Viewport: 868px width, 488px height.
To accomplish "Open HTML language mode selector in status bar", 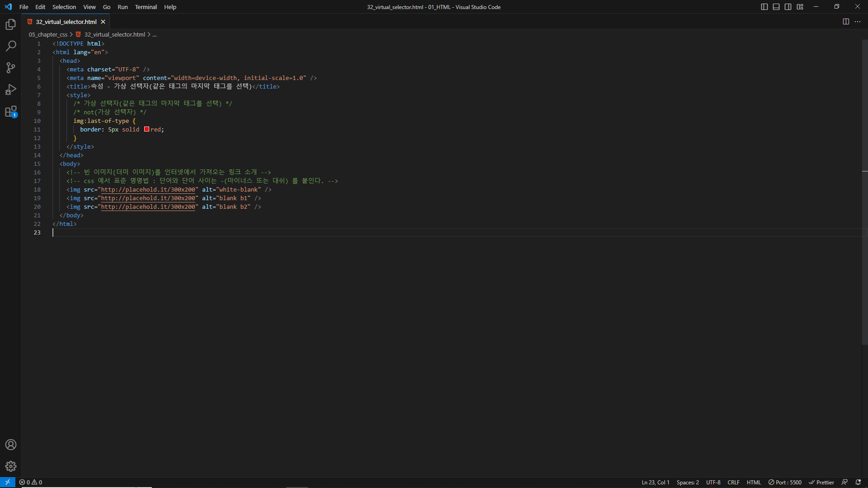I will click(754, 482).
